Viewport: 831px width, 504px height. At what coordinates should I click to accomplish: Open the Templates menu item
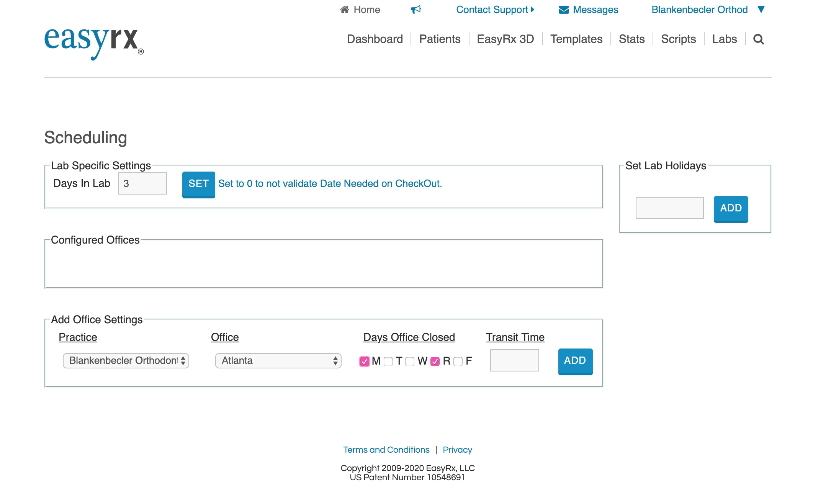click(576, 39)
